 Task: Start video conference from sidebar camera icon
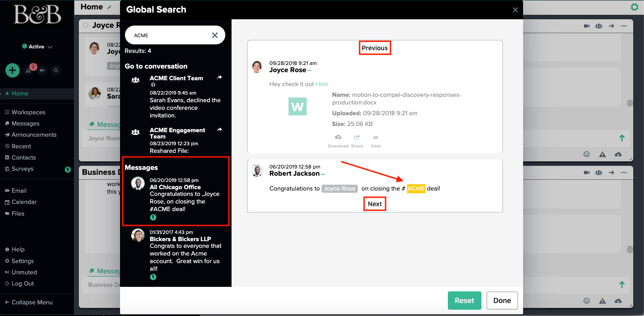coord(43,70)
